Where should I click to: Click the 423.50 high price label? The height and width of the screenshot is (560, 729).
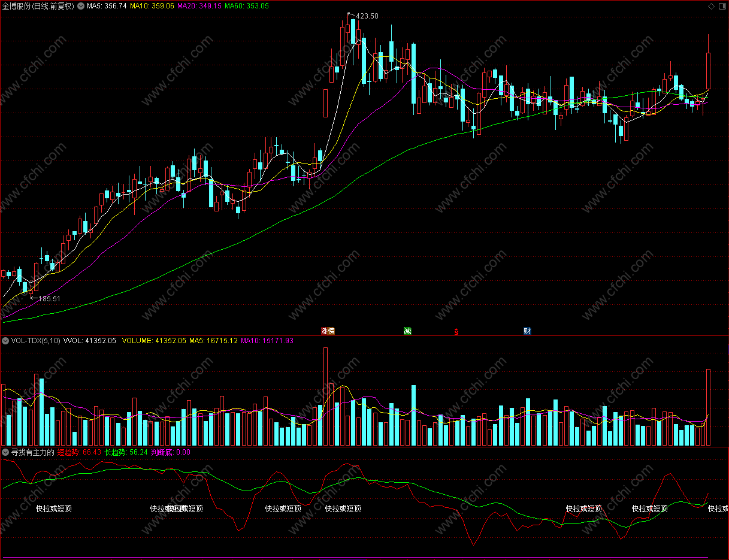click(367, 16)
